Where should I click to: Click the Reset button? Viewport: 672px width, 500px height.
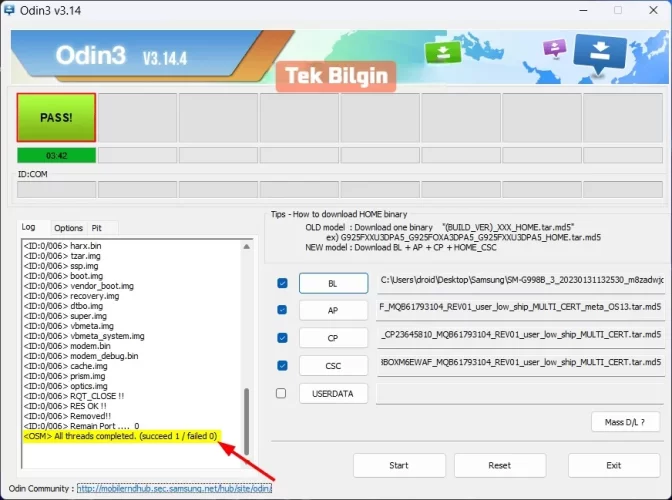click(x=499, y=465)
